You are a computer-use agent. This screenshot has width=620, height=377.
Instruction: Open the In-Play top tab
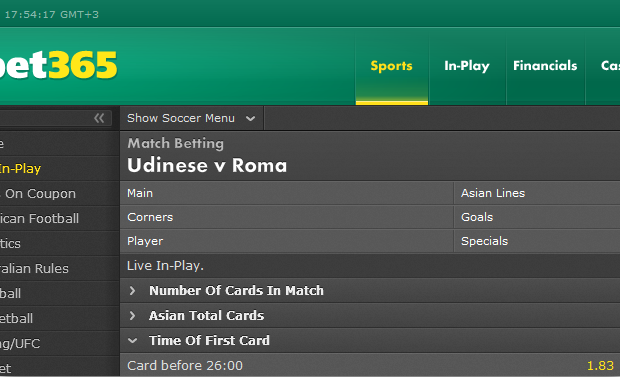(x=467, y=66)
